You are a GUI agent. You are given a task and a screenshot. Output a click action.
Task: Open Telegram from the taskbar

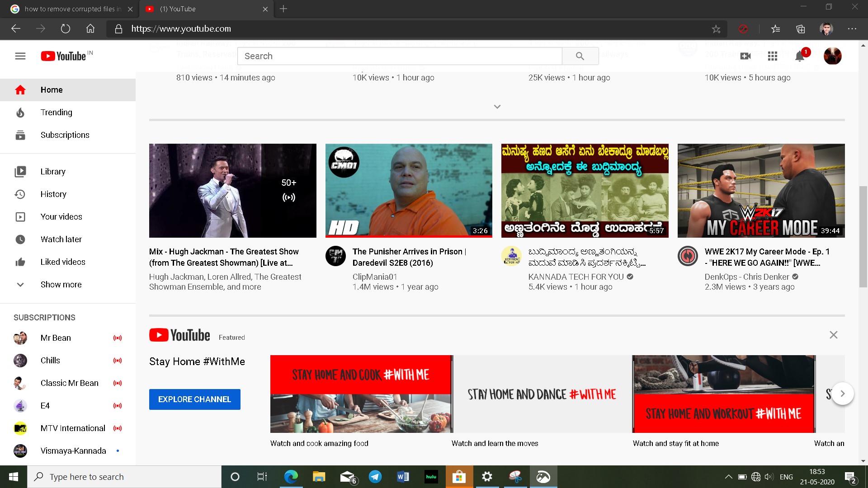tap(375, 477)
